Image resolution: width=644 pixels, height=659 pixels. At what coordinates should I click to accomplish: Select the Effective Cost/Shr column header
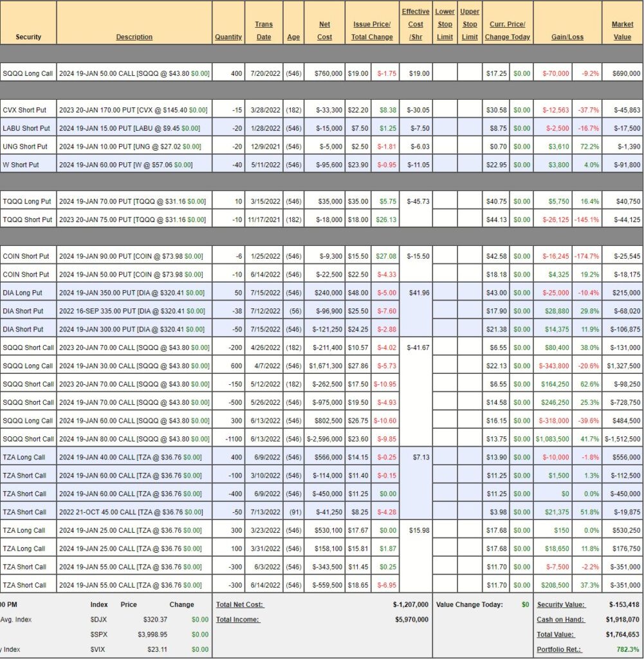(416, 24)
